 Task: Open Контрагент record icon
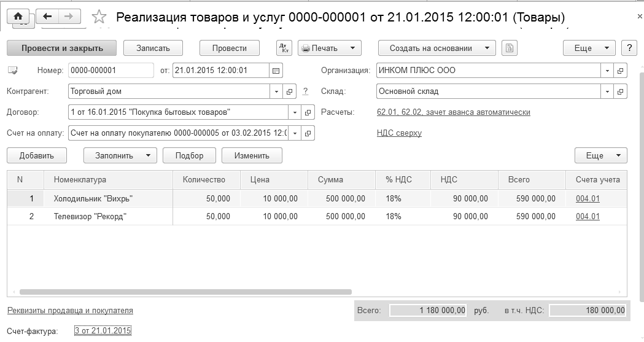[289, 91]
